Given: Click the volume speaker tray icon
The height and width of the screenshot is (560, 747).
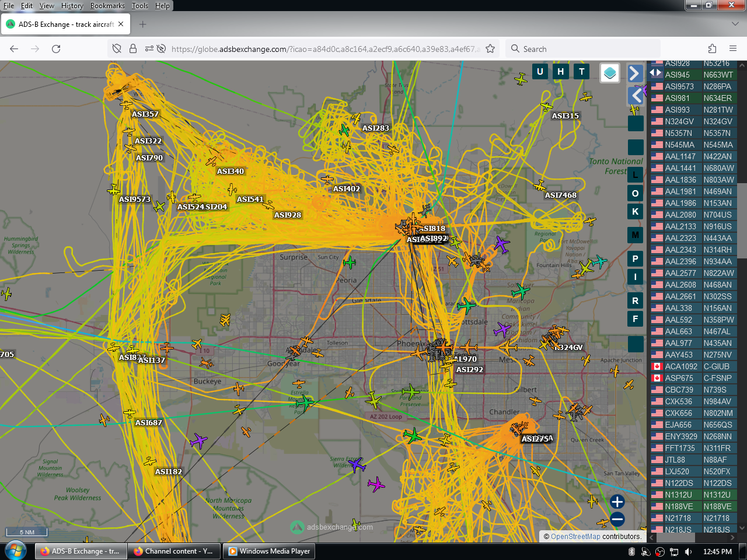Looking at the screenshot, I should (689, 551).
